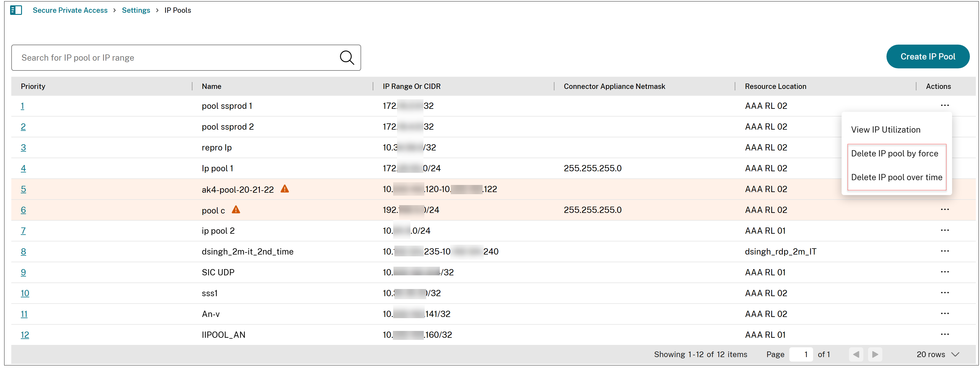Open priority 12 link
This screenshot has width=980, height=369.
point(25,335)
